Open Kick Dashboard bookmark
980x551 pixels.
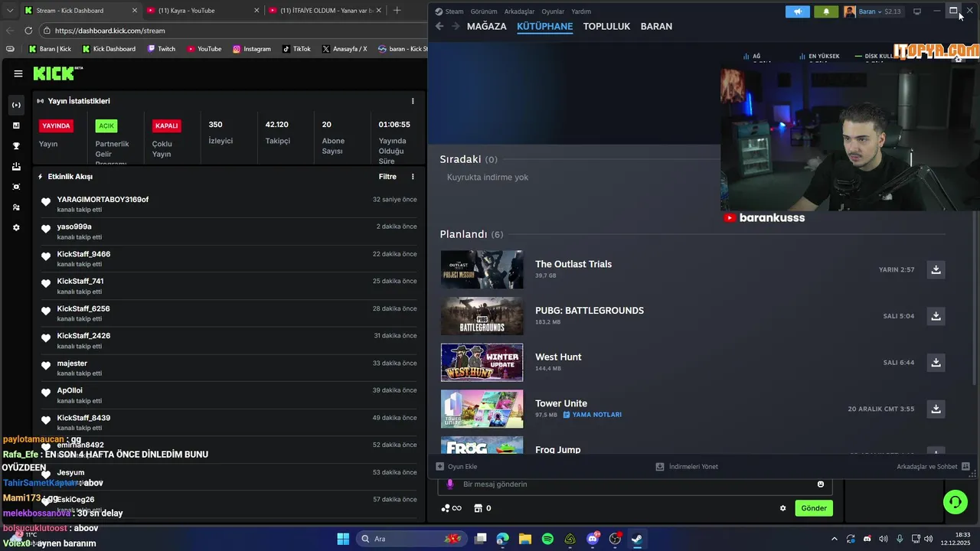pyautogui.click(x=108, y=49)
